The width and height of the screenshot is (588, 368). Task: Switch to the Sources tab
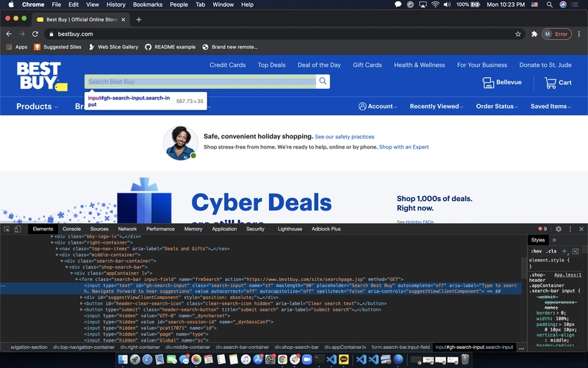point(99,229)
